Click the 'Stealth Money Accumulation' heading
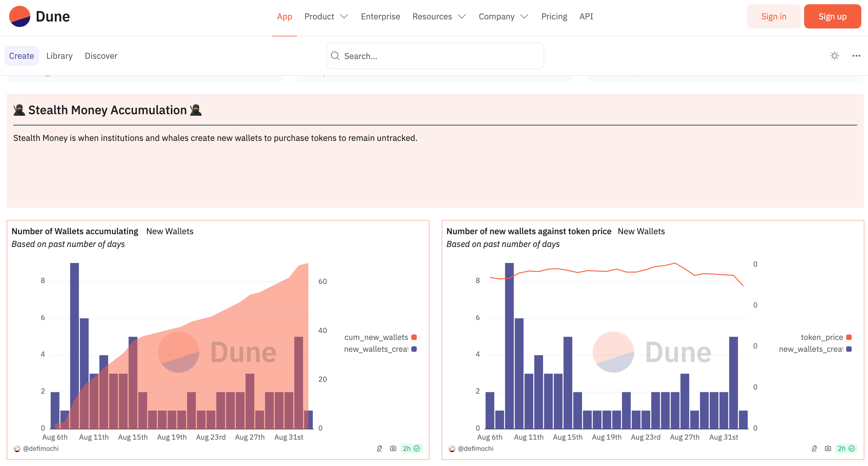Viewport: 868px width, 466px height. click(108, 110)
